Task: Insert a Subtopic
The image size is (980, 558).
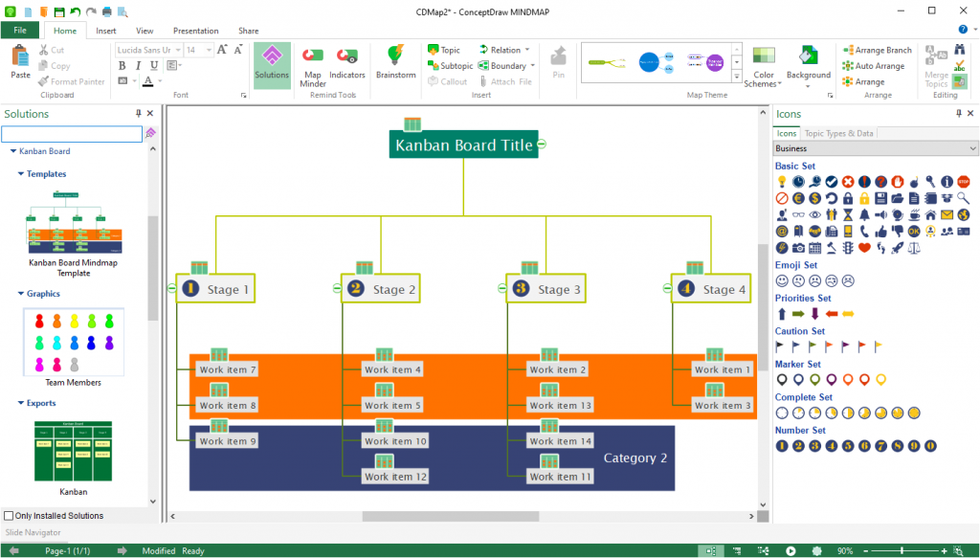Action: tap(450, 65)
